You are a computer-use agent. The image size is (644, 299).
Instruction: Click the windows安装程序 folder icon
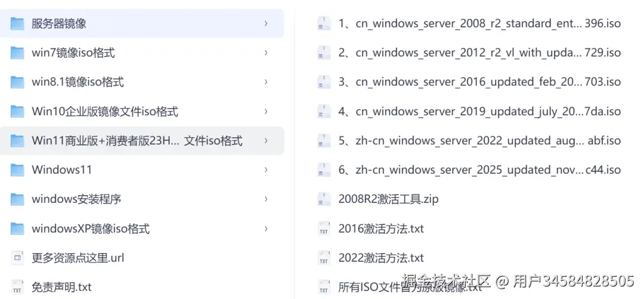[x=17, y=199]
